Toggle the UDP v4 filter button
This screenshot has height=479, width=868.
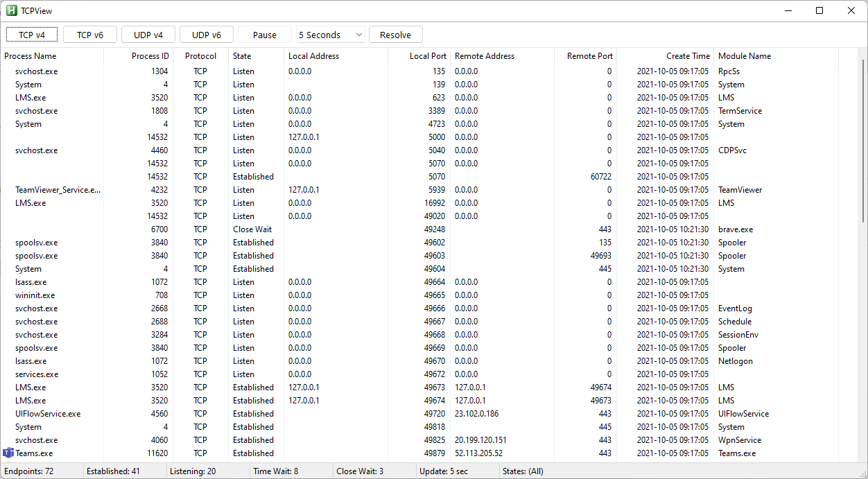(x=148, y=35)
